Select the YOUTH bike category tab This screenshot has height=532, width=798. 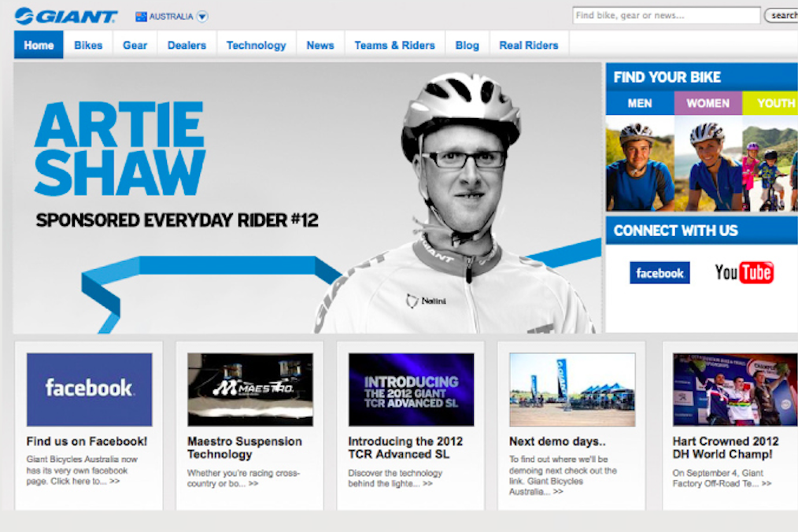point(770,103)
